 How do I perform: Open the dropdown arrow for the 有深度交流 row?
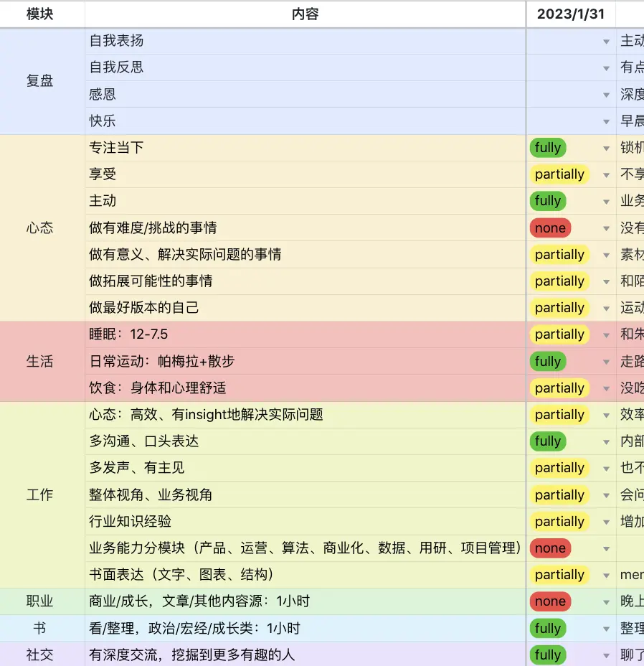[x=606, y=655]
